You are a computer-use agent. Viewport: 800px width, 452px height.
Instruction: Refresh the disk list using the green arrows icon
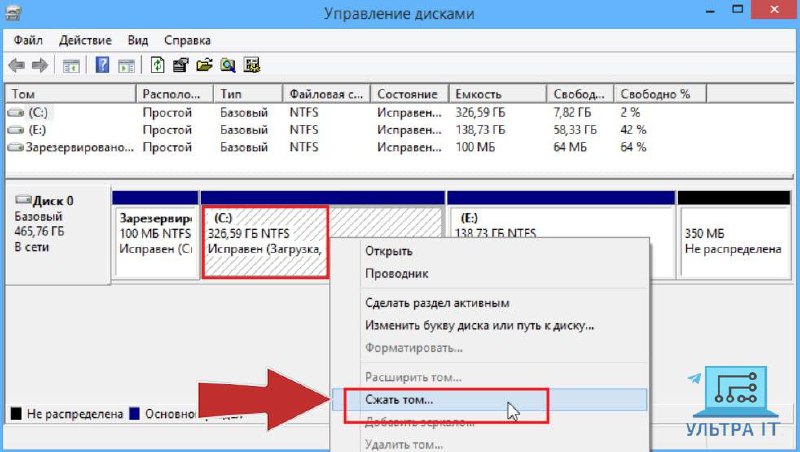click(158, 66)
